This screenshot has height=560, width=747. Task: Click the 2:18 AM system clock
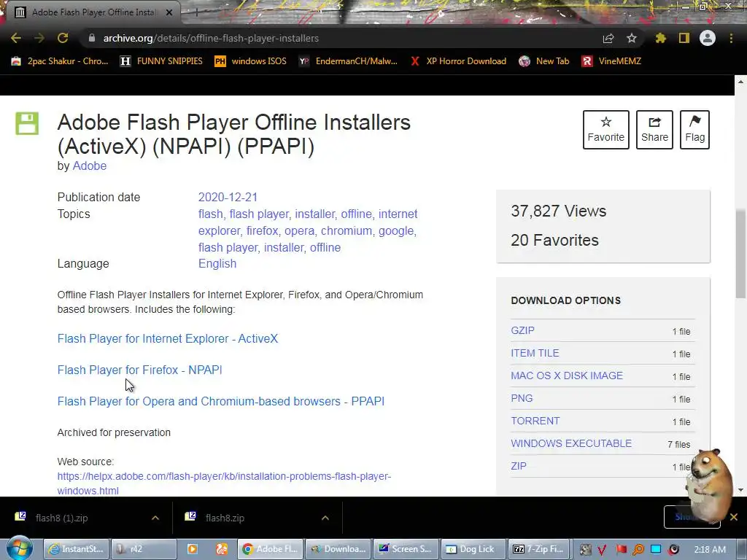tap(710, 550)
